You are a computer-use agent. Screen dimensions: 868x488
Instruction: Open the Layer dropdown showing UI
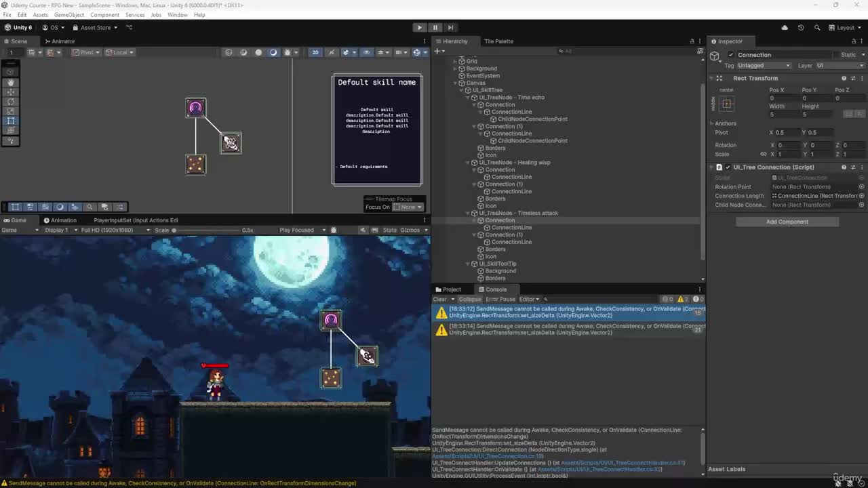coord(840,66)
